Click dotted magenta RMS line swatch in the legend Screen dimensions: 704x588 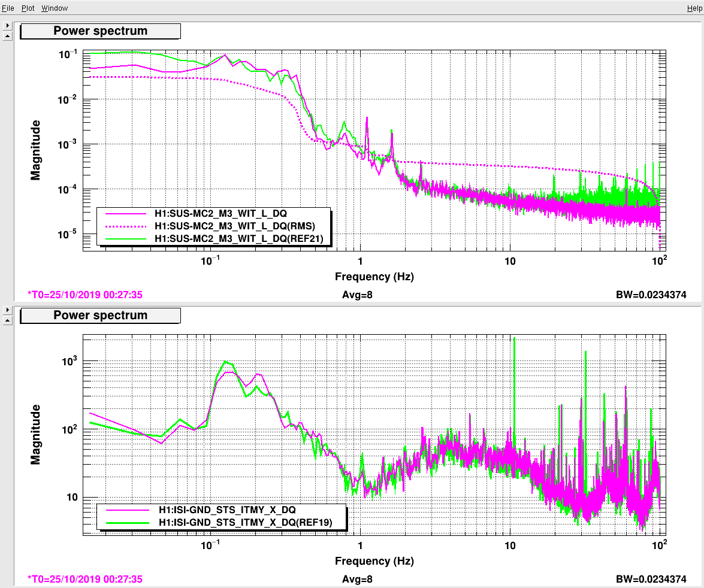pos(126,226)
